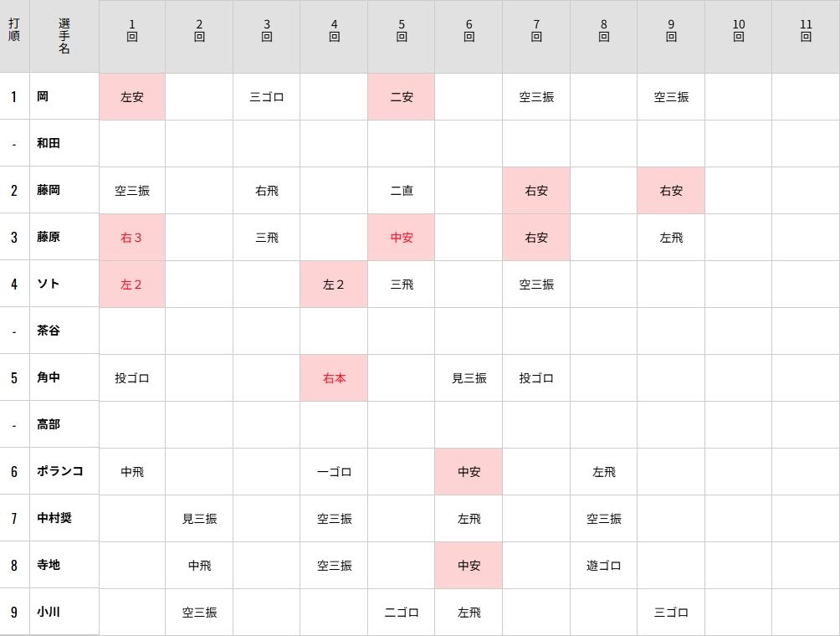This screenshot has width=840, height=636.
Task: Select the 11回 column header
Action: point(806,31)
